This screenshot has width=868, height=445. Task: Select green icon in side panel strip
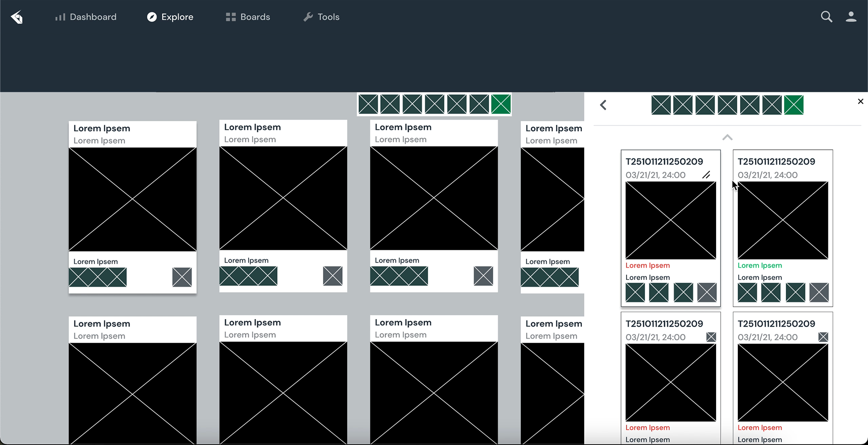click(794, 105)
